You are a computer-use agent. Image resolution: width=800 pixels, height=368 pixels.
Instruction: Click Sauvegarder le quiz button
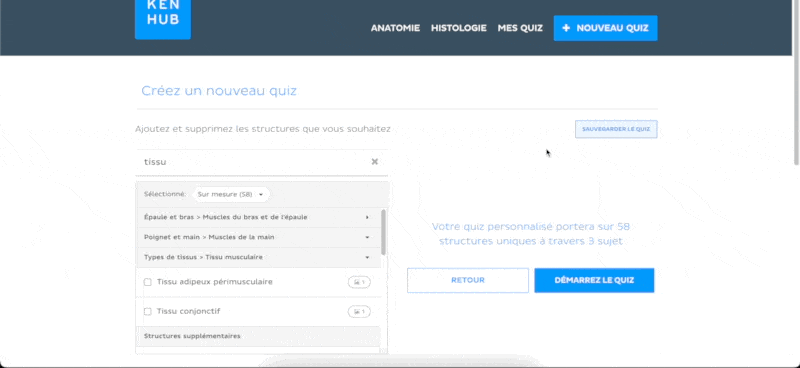coord(616,129)
